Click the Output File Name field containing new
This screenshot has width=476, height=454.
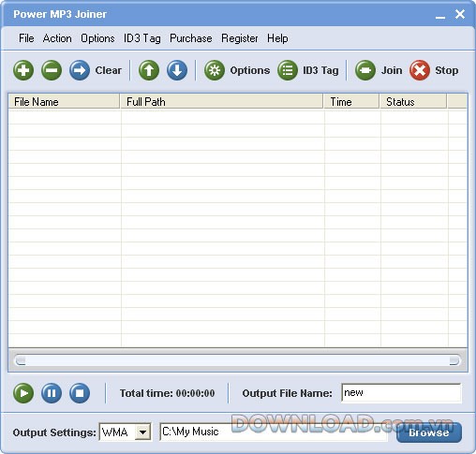click(401, 393)
